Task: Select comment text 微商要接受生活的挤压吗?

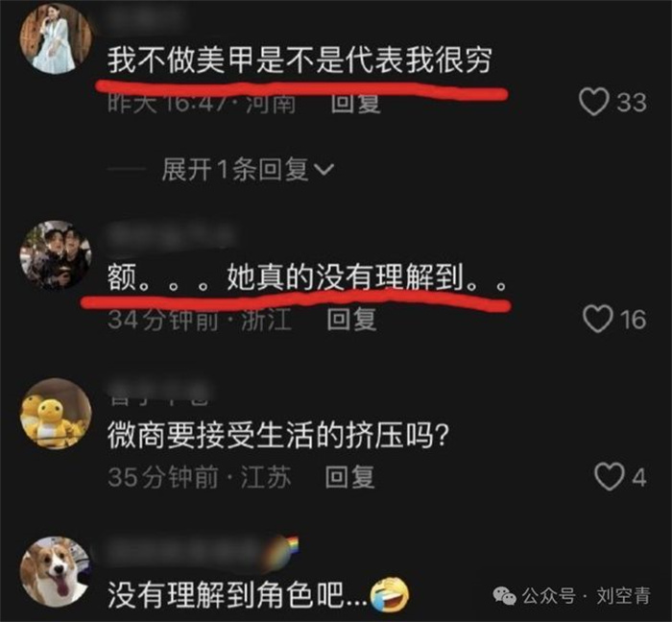Action: pos(277,435)
